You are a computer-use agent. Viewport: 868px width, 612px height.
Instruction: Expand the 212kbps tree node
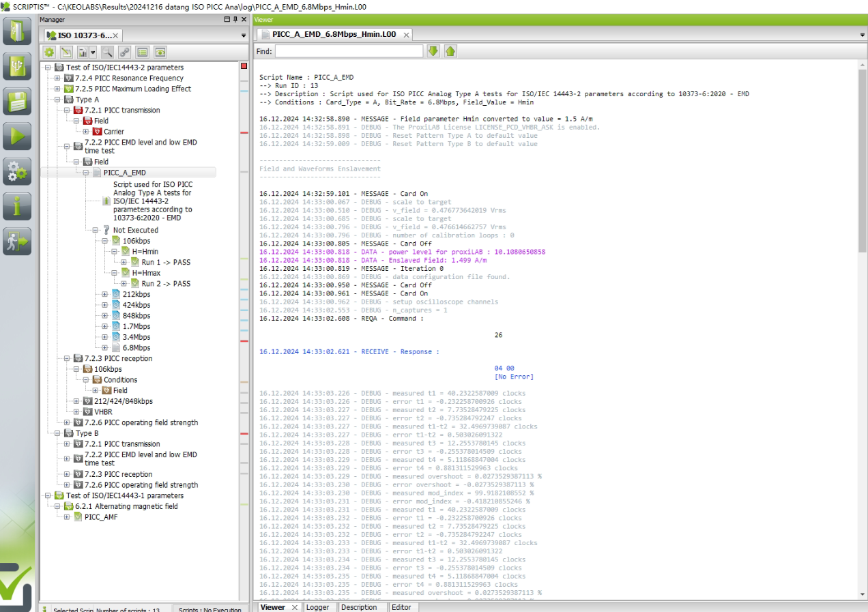coord(105,294)
